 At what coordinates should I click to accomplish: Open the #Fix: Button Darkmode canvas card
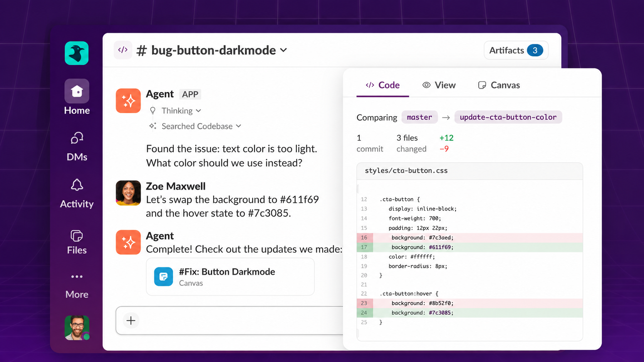pyautogui.click(x=230, y=277)
